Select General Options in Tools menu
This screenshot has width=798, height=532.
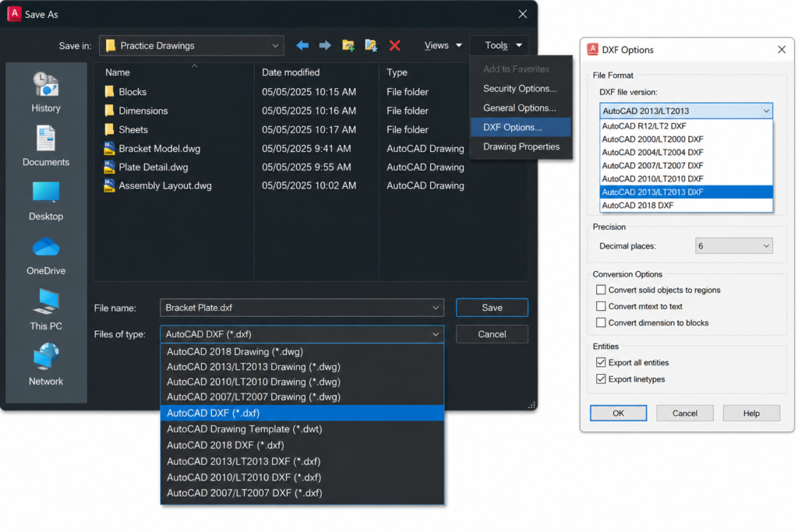[520, 107]
